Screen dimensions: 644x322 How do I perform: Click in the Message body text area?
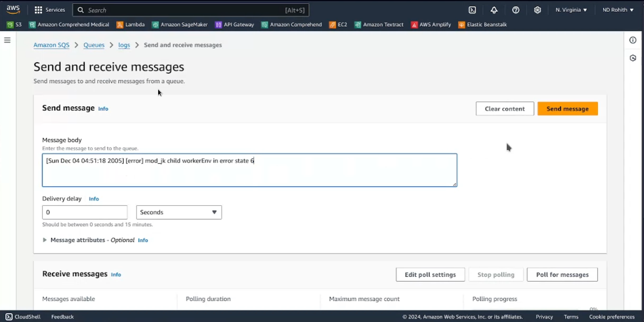click(249, 170)
